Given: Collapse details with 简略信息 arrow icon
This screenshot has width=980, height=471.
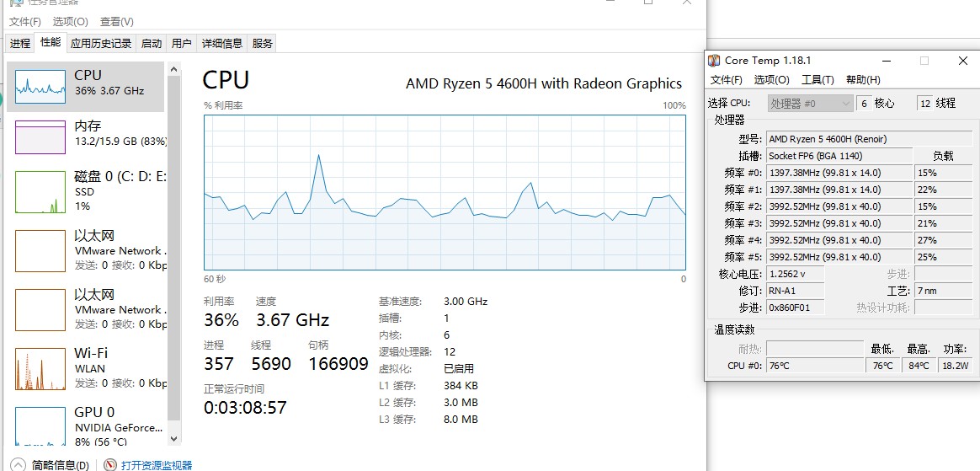Looking at the screenshot, I should (19, 465).
